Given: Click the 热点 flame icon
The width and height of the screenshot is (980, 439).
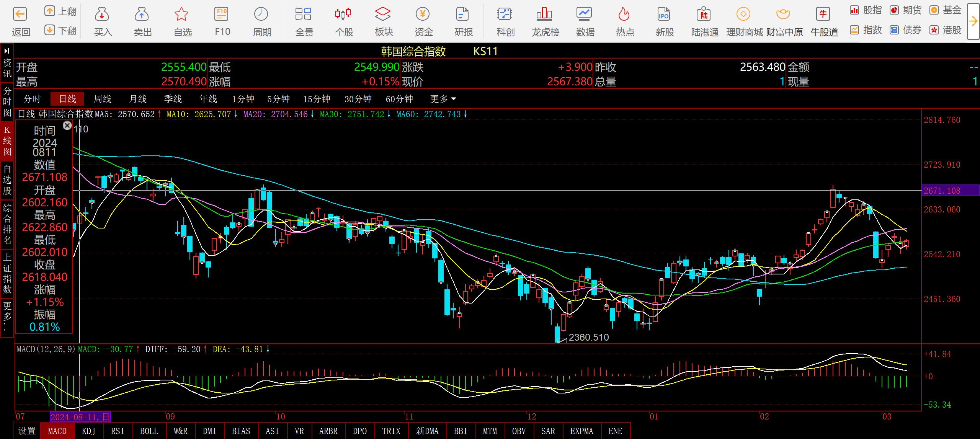Looking at the screenshot, I should [624, 15].
